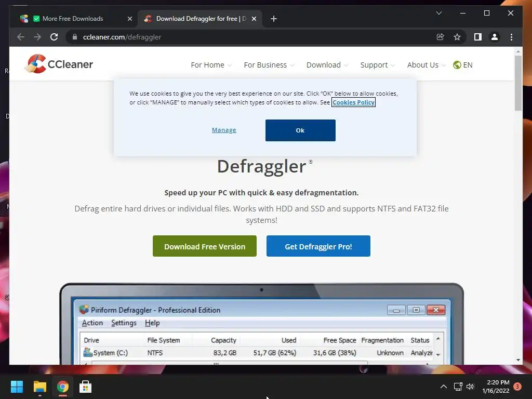Expand the For Home menu
Image resolution: width=532 pixels, height=399 pixels.
(211, 65)
